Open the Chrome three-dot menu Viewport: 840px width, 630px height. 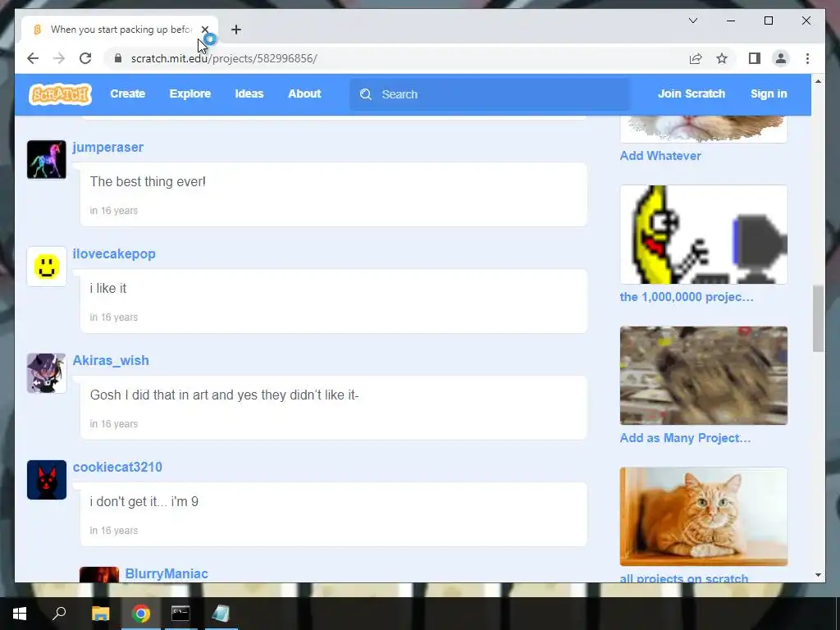pyautogui.click(x=807, y=58)
